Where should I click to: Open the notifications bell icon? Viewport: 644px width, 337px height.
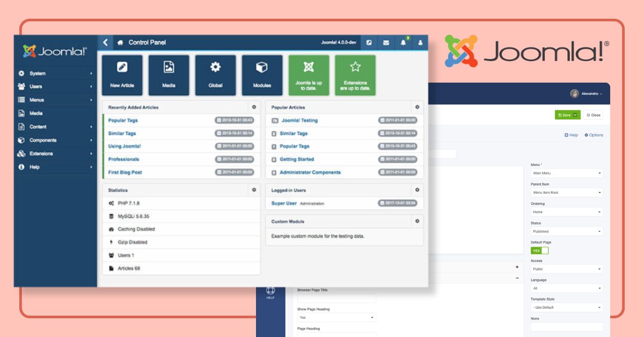(404, 42)
